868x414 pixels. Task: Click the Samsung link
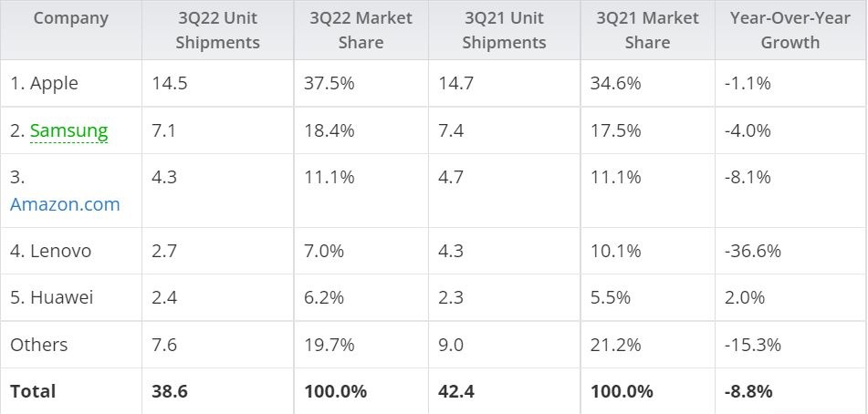coord(68,130)
